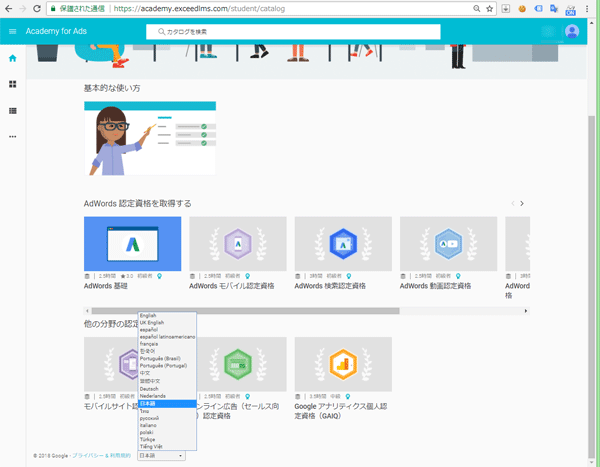Open the green online ads badge thumbnail
The width and height of the screenshot is (600, 467).
(x=241, y=364)
